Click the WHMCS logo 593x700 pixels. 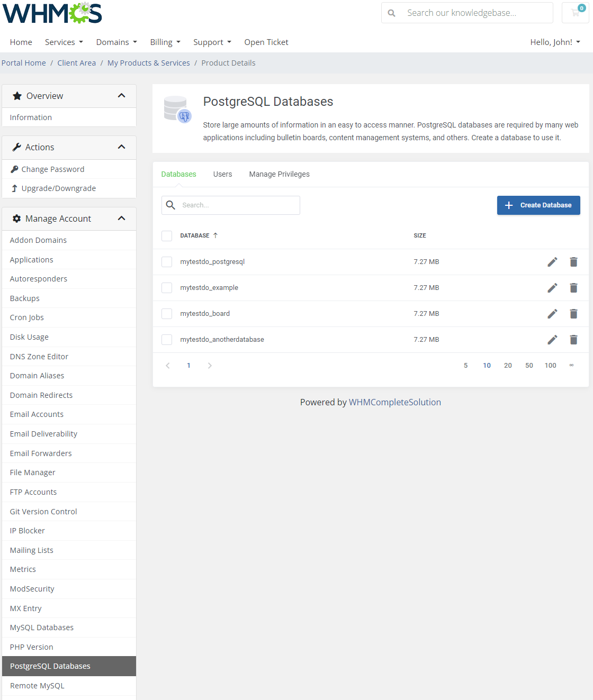(x=52, y=13)
